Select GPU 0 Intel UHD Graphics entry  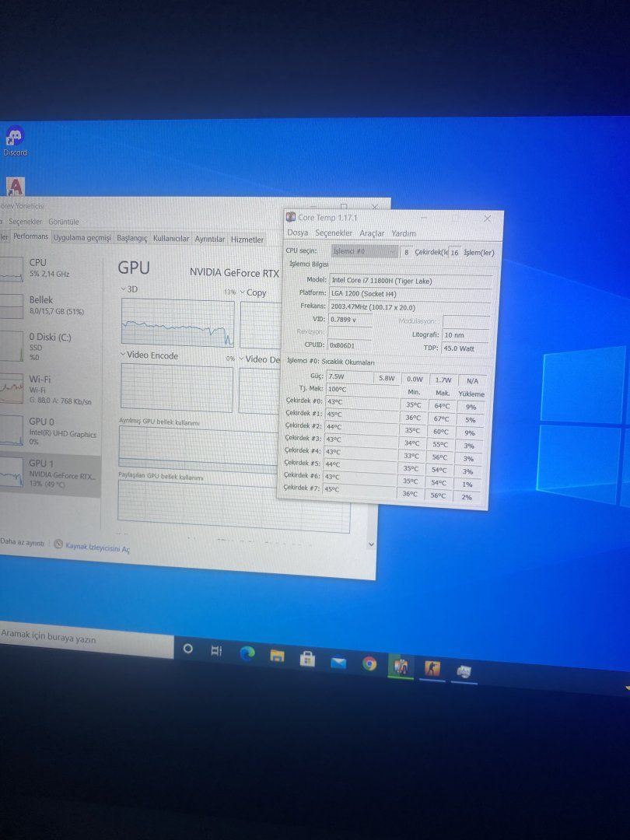coord(51,431)
